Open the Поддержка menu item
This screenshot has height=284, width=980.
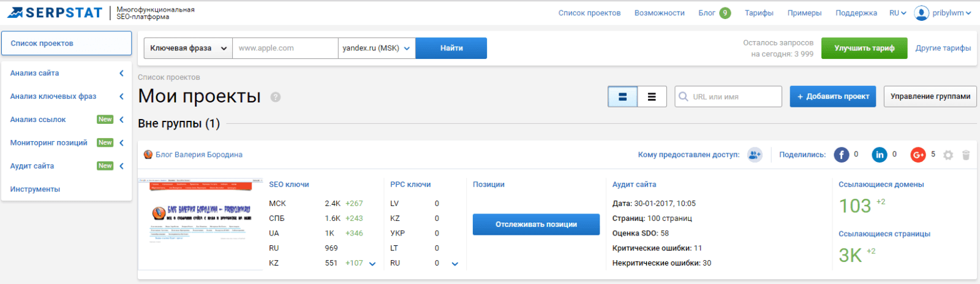856,13
